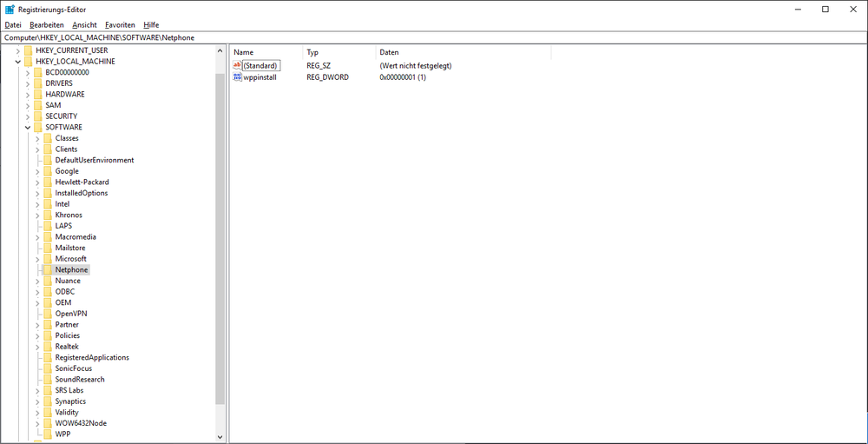Image resolution: width=868 pixels, height=444 pixels.
Task: Click the Microsoft key folder icon
Action: 48,259
